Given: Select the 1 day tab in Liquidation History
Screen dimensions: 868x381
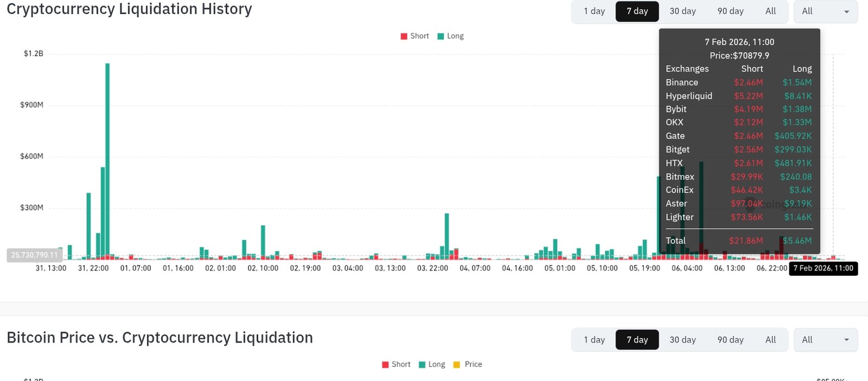Looking at the screenshot, I should [594, 11].
